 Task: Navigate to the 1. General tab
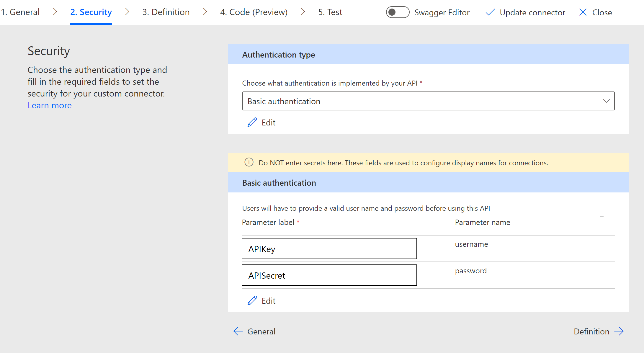[20, 12]
